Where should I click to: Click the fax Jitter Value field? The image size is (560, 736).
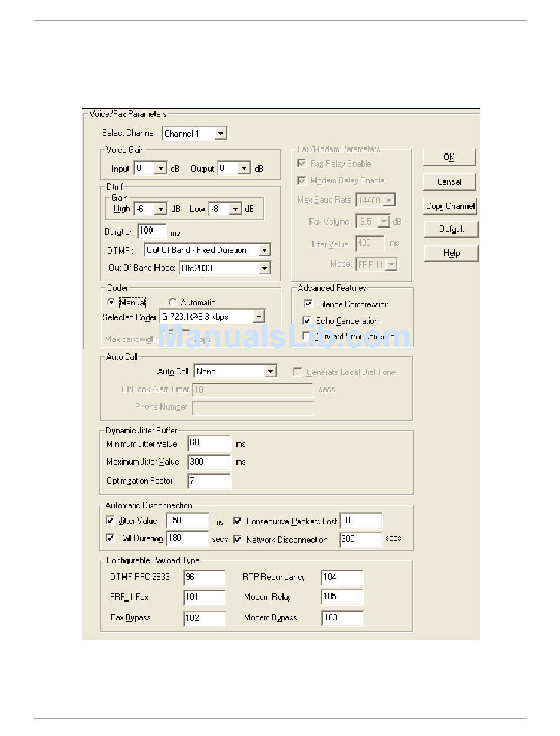pos(370,244)
